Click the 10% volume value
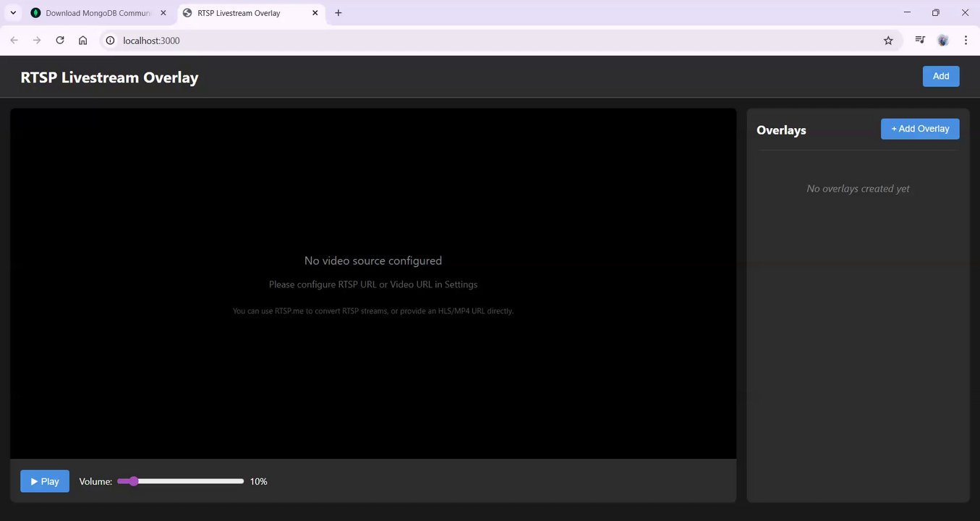Screen dimensions: 980x521 259,481
